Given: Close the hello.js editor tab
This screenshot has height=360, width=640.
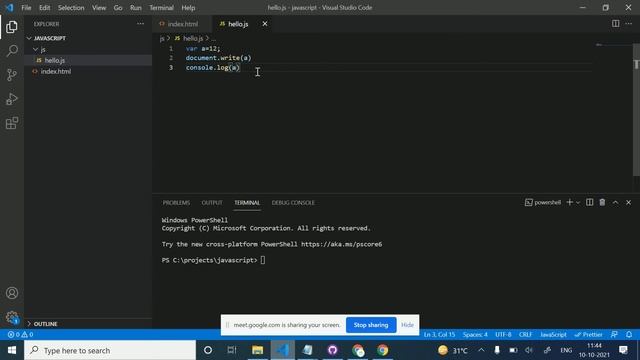Looking at the screenshot, I should coord(265,24).
